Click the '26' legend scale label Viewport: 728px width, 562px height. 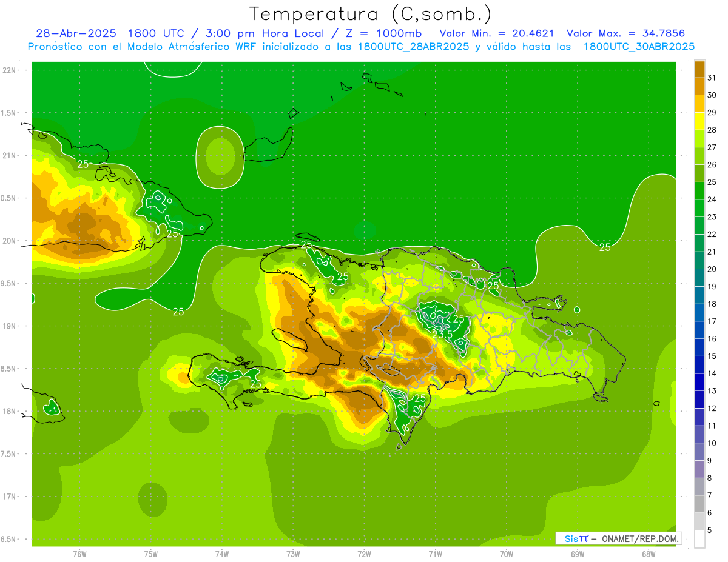[712, 164]
